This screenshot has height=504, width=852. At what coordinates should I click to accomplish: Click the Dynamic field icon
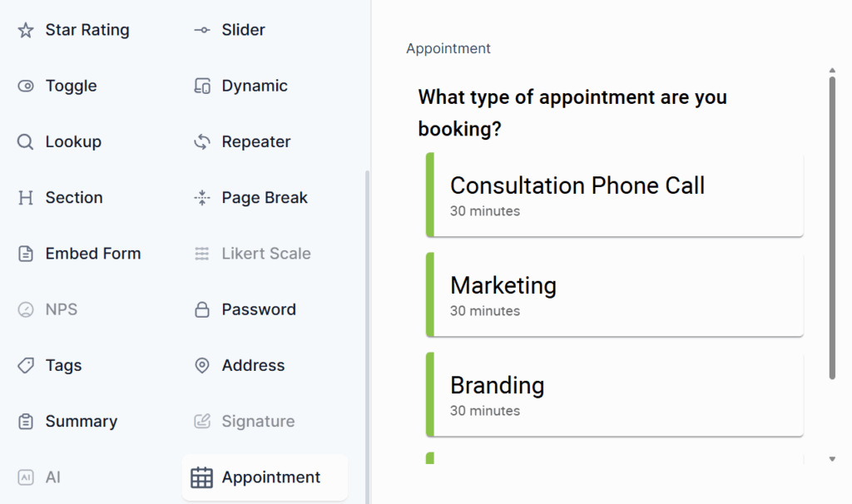201,86
